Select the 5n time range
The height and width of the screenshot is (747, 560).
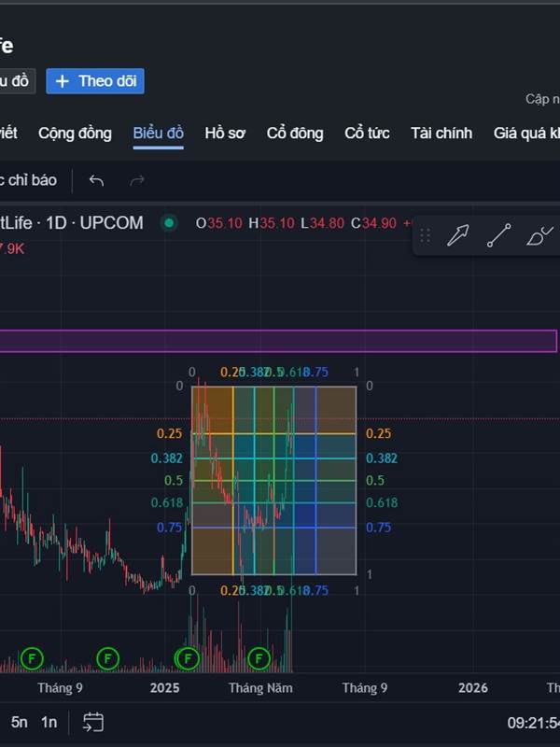[19, 722]
